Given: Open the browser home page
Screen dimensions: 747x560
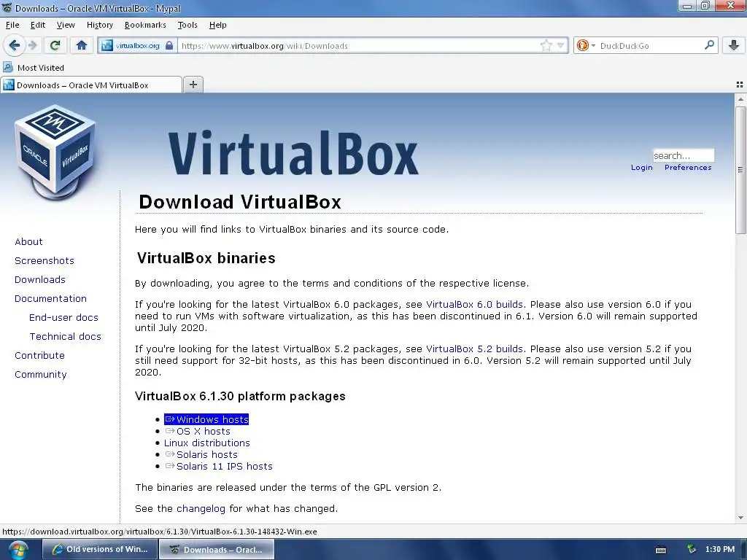Looking at the screenshot, I should pos(82,45).
